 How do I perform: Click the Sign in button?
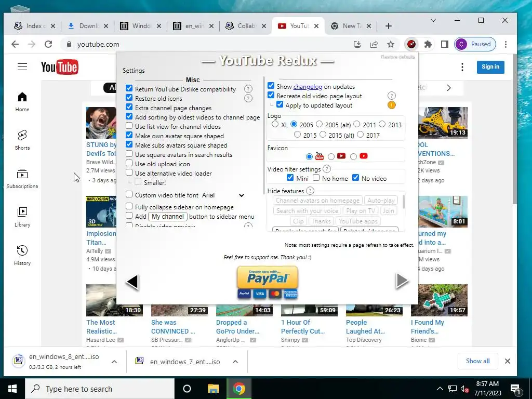(490, 67)
